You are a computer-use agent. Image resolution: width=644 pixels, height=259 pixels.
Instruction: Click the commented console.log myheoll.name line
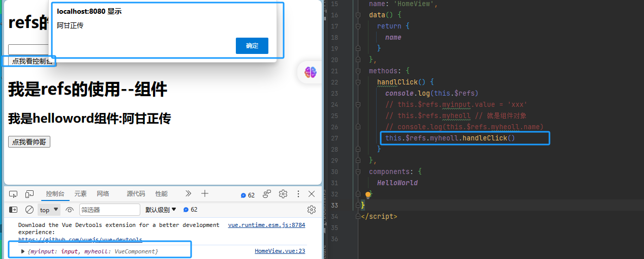(x=465, y=127)
